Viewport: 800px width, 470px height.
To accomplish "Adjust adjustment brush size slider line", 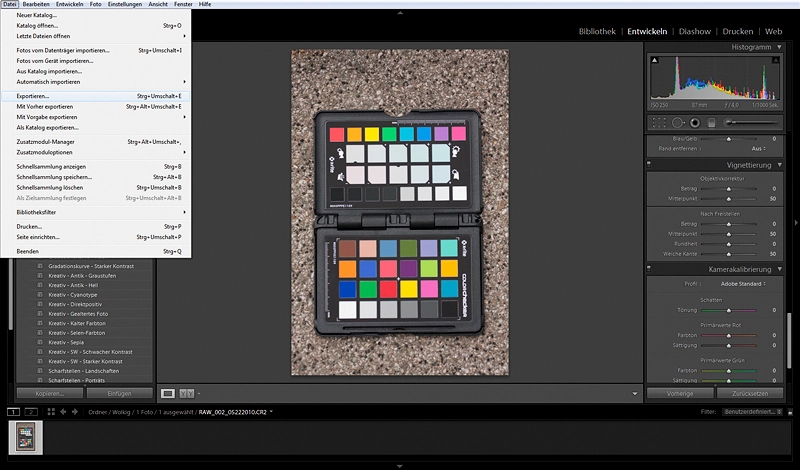I will 754,122.
